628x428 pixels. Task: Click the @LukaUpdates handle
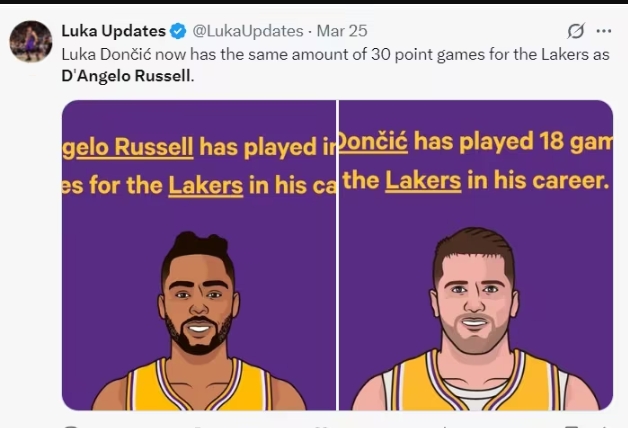(x=247, y=31)
